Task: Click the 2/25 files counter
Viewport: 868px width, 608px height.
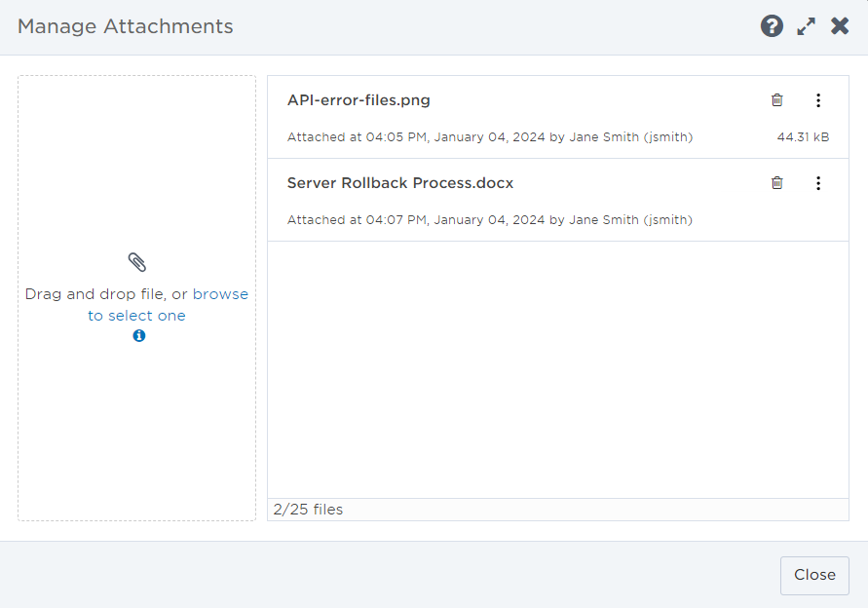Action: pyautogui.click(x=307, y=509)
